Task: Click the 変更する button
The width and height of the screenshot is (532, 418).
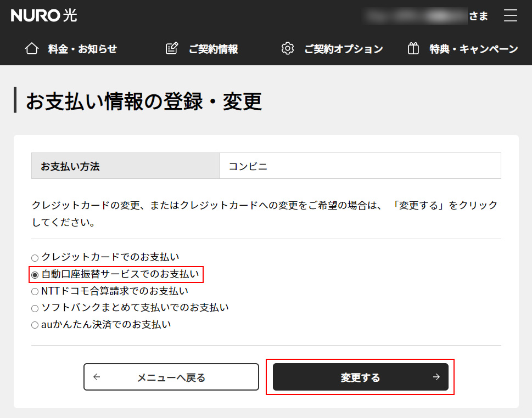Action: click(360, 377)
